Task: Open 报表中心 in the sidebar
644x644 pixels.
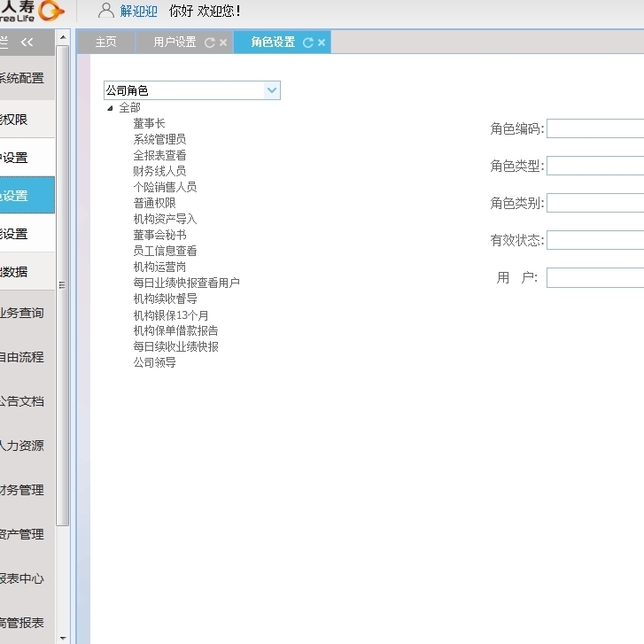Action: pyautogui.click(x=22, y=578)
